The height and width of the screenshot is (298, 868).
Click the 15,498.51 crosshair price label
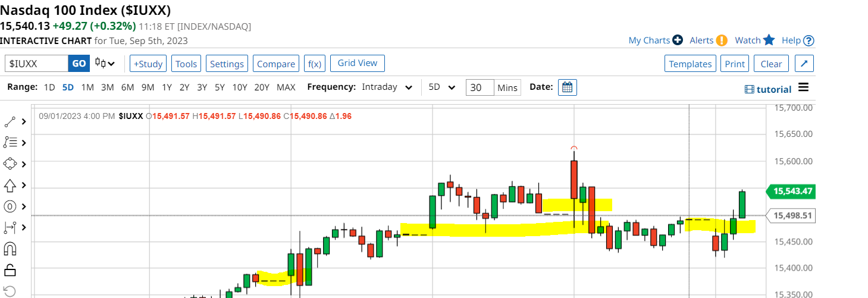click(790, 215)
